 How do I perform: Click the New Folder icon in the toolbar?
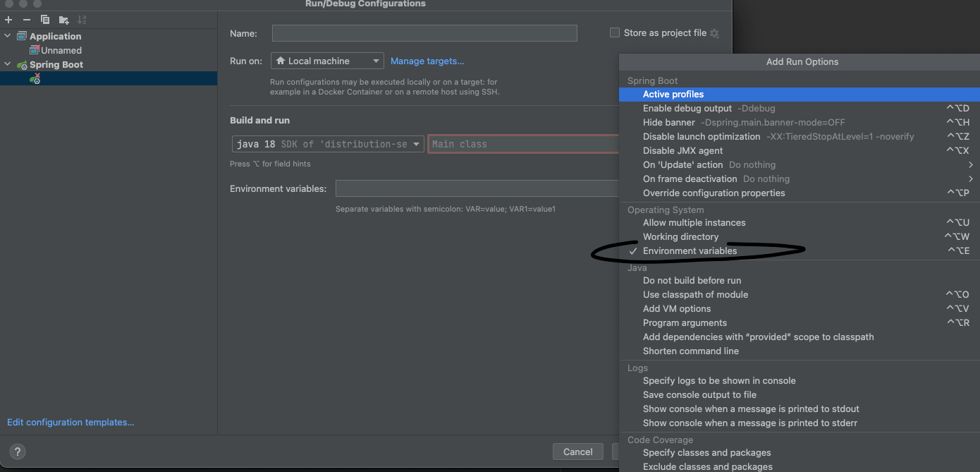pos(63,20)
